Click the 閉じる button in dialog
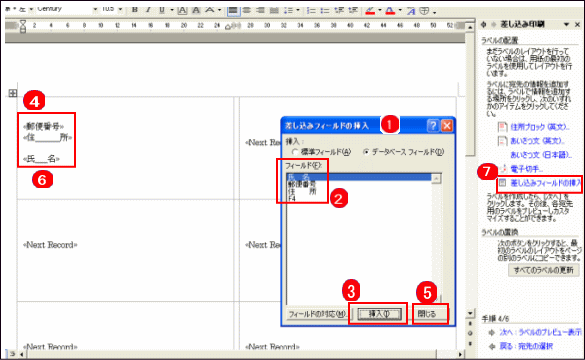 pos(429,314)
